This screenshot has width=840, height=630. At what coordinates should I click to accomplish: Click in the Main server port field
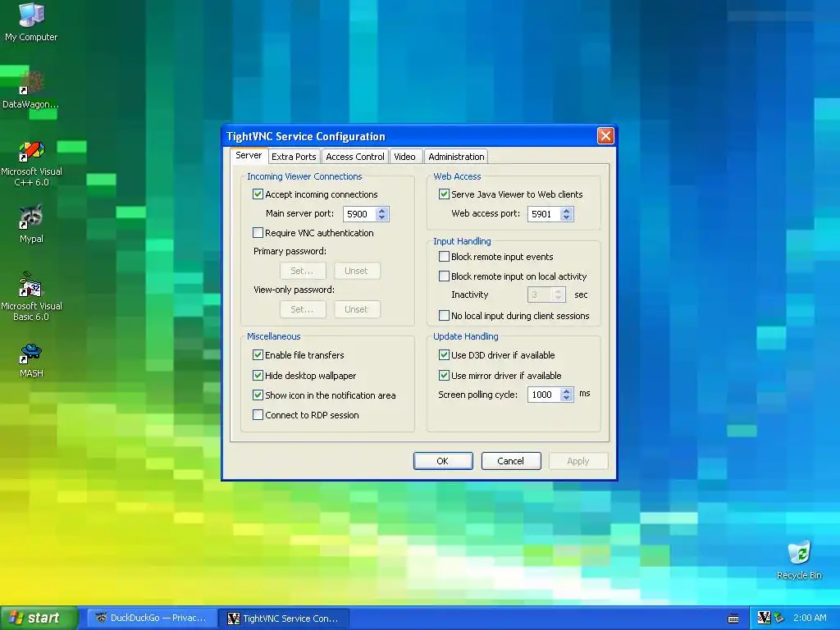point(360,214)
